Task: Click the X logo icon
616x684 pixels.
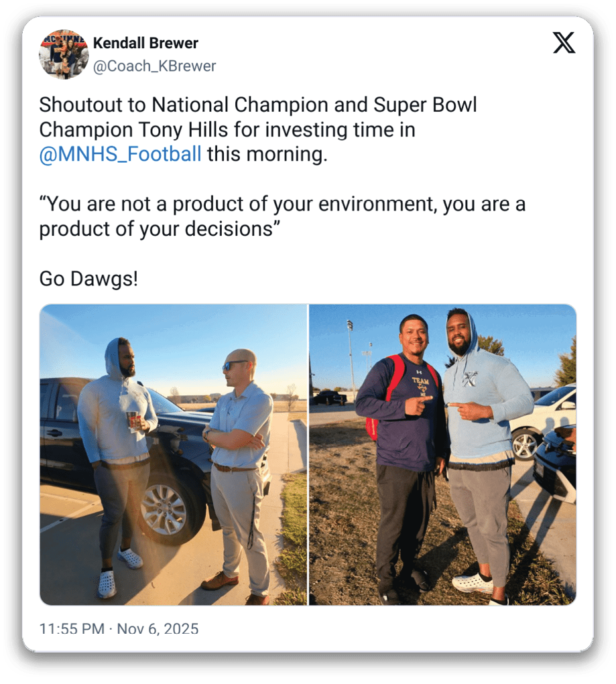Action: (564, 42)
